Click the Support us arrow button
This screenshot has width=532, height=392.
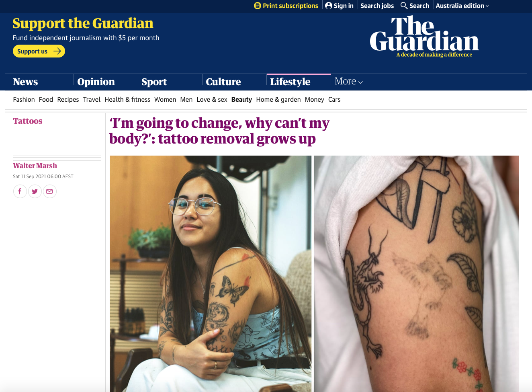point(39,51)
